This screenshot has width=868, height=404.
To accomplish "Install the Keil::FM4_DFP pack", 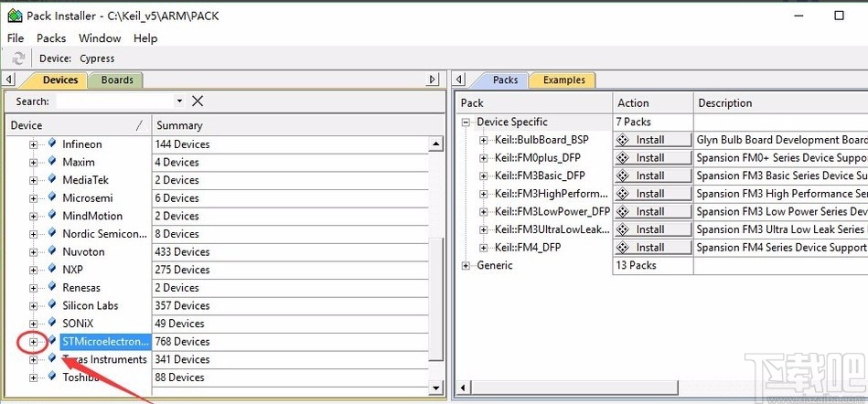I will click(x=653, y=248).
